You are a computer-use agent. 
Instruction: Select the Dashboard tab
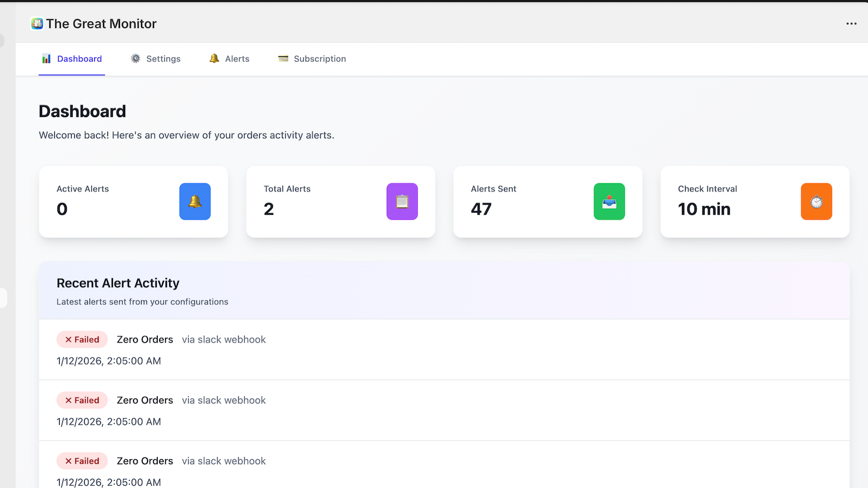(x=79, y=59)
